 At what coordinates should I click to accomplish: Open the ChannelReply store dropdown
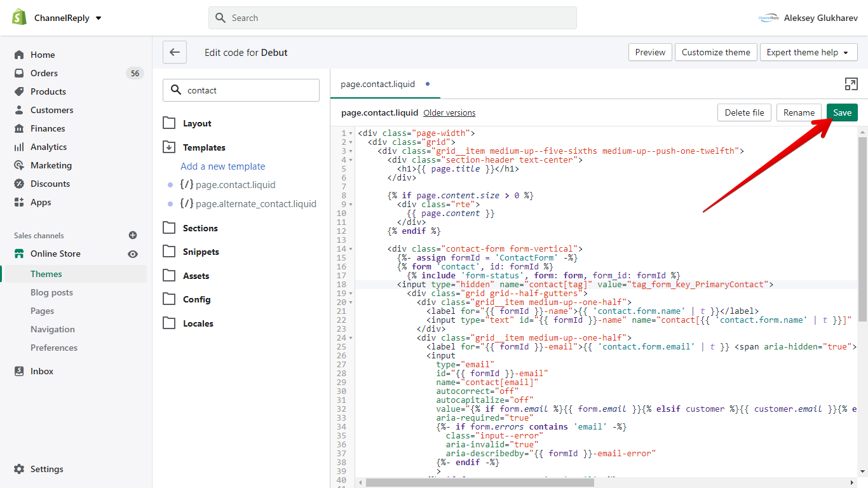tap(67, 18)
